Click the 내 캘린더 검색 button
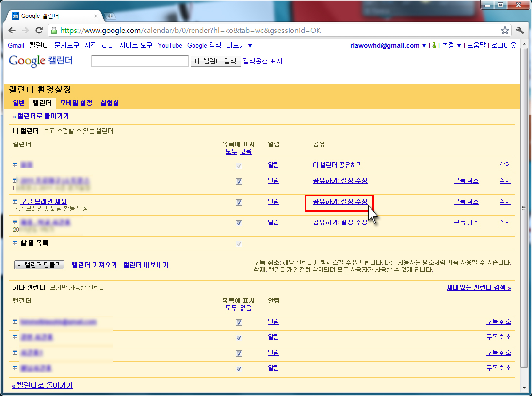Screen dimensions: 532x396 click(215, 61)
